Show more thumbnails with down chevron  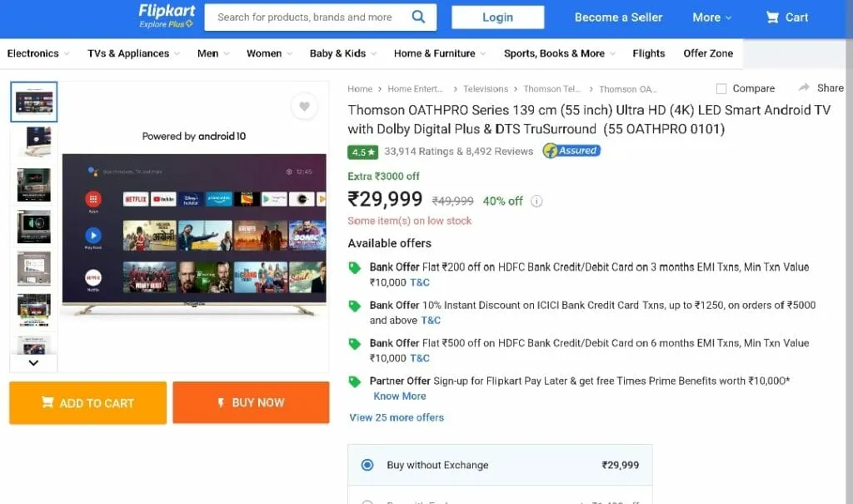pyautogui.click(x=33, y=362)
